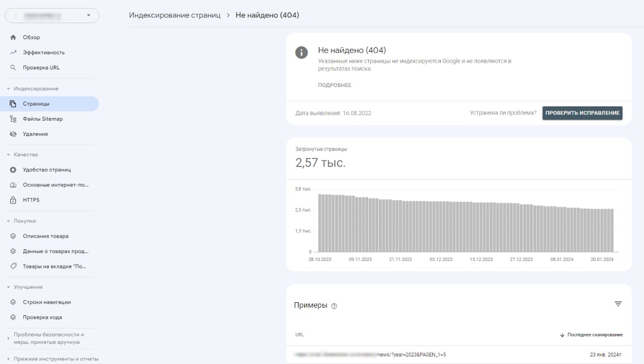Click the HTTPS lock icon
Image resolution: width=644 pixels, height=364 pixels.
point(13,200)
